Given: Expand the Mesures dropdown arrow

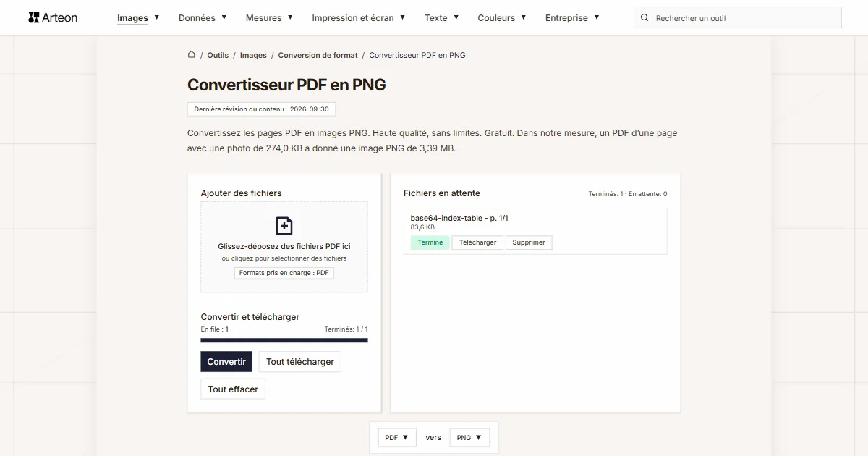Looking at the screenshot, I should tap(290, 17).
